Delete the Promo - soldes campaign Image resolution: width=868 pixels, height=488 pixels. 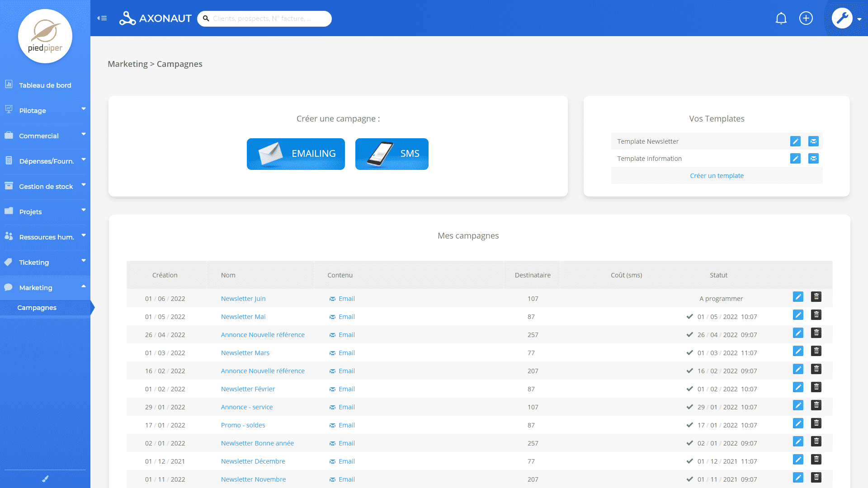point(816,423)
